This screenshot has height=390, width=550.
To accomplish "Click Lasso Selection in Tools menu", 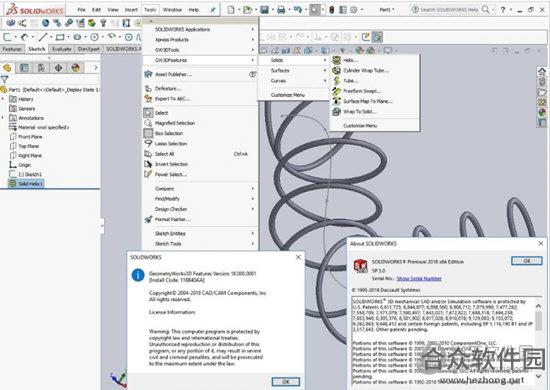I will point(200,143).
